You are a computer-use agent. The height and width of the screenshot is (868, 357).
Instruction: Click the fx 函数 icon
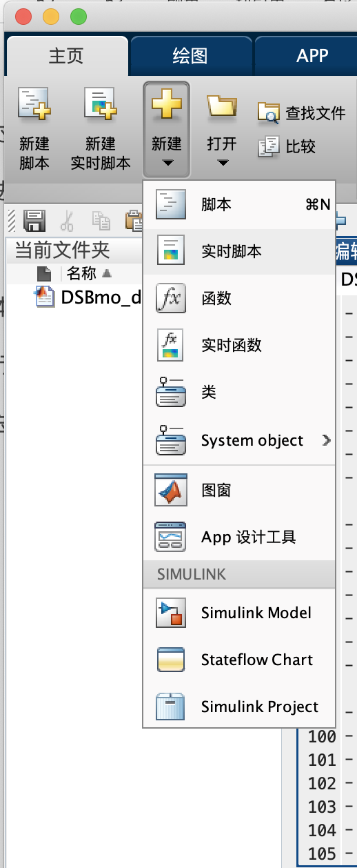[171, 299]
